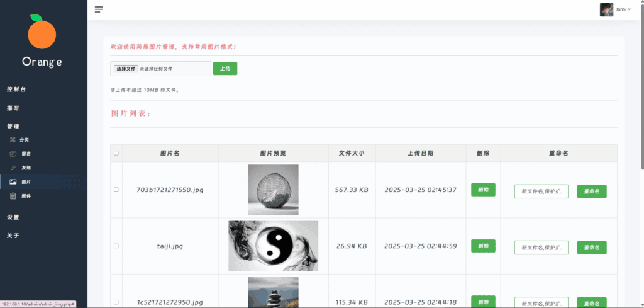The image size is (644, 308).
Task: Toggle the hamburger sidebar menu icon
Action: 99,9
